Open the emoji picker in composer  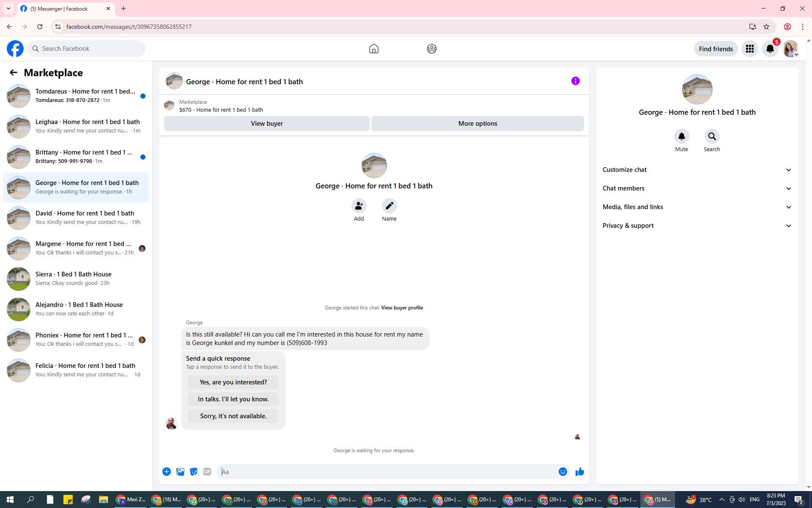click(562, 472)
